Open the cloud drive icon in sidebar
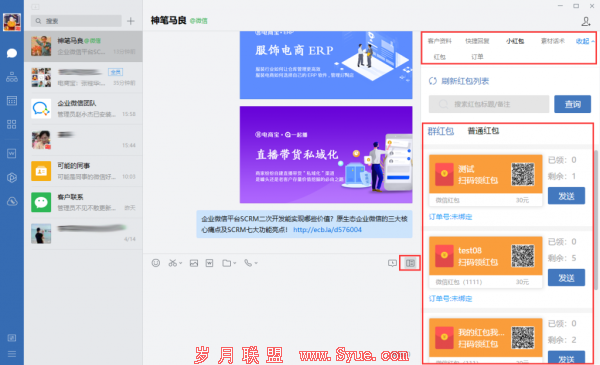 tap(12, 201)
